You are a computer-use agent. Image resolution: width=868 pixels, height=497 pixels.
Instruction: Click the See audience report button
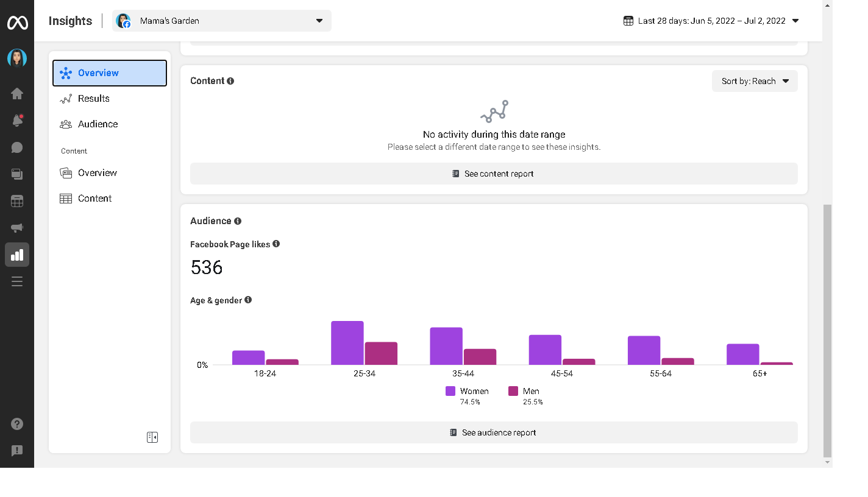[x=494, y=432]
